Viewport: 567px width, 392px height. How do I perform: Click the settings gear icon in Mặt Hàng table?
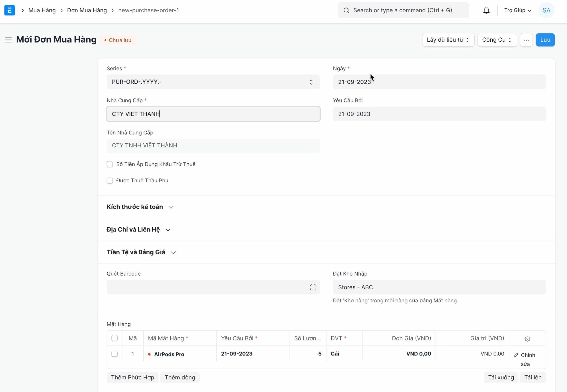click(x=527, y=339)
